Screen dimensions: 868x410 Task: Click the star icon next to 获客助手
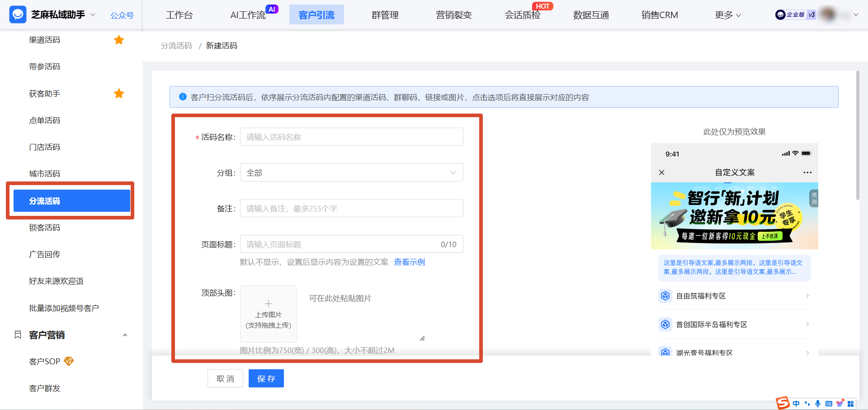[x=119, y=94]
